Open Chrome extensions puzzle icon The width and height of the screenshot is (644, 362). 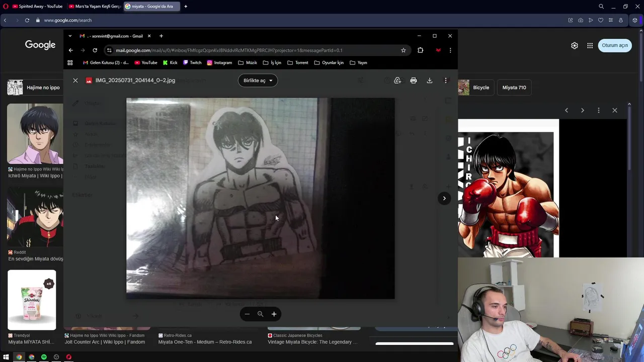point(421,50)
